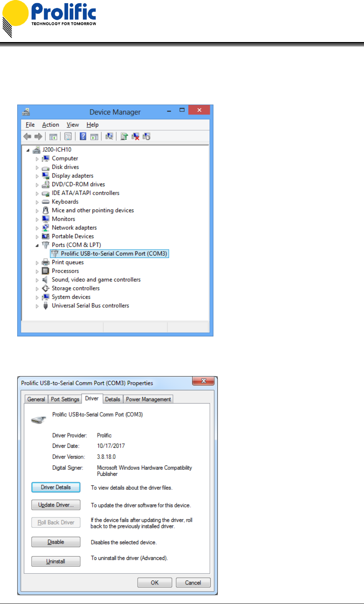Image resolution: width=364 pixels, height=604 pixels.
Task: Open the Help menu
Action: click(x=93, y=125)
